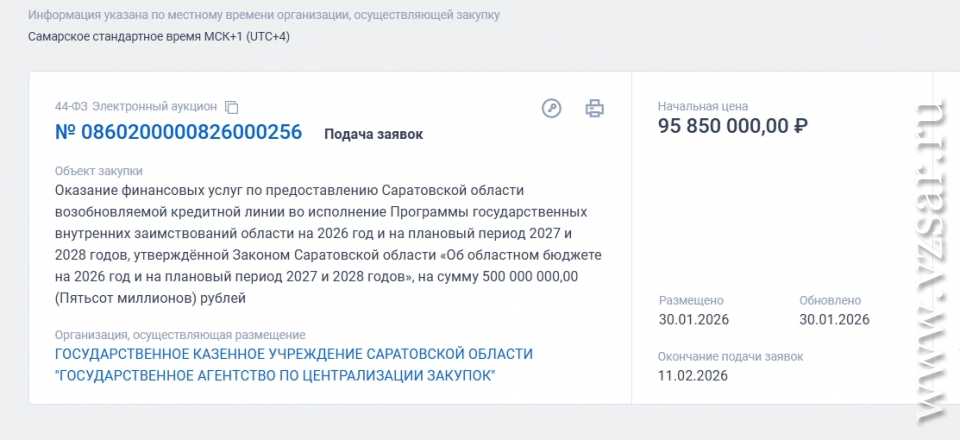Click the printer icon to print

pyautogui.click(x=595, y=108)
